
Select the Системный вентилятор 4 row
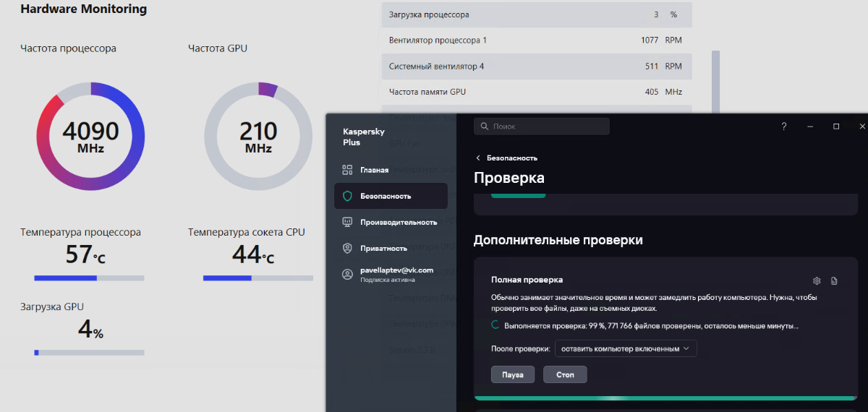[x=537, y=66]
